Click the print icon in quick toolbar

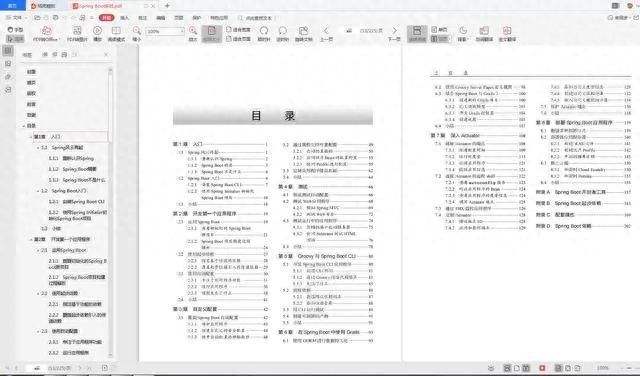(x=56, y=18)
